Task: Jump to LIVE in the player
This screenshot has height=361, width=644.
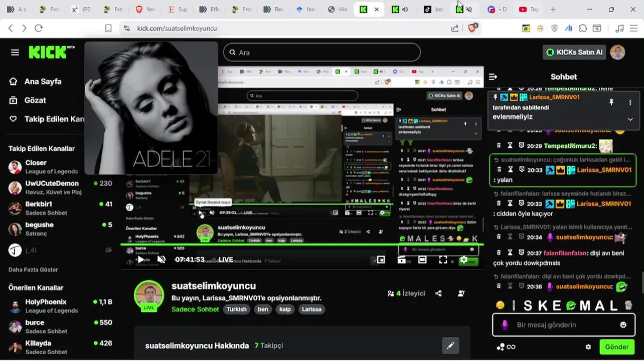Action: click(226, 260)
